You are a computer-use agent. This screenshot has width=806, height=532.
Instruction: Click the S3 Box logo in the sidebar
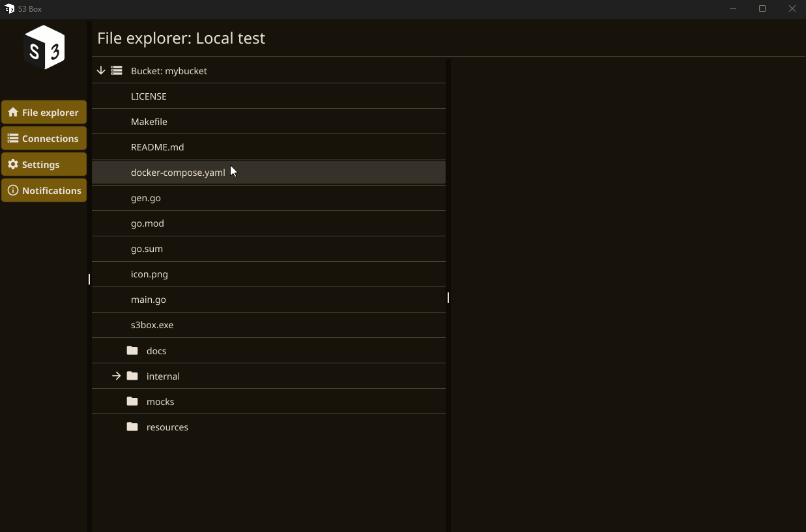coord(44,47)
